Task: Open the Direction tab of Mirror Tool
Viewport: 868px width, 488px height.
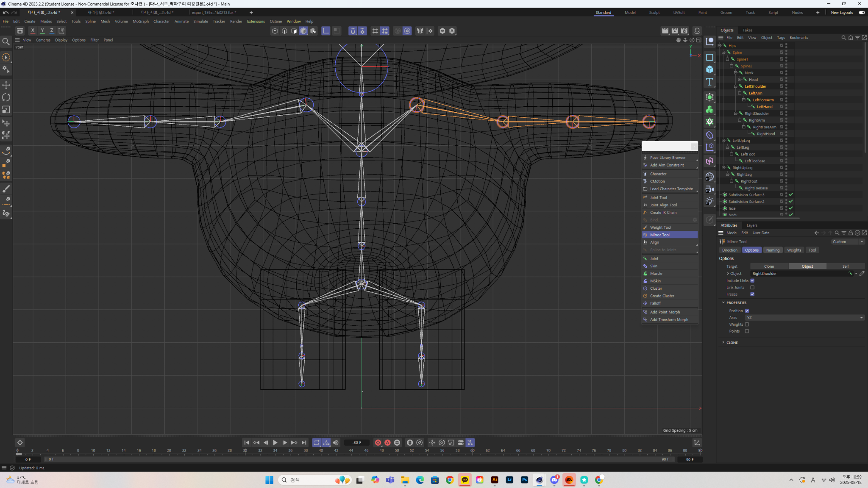Action: (730, 250)
